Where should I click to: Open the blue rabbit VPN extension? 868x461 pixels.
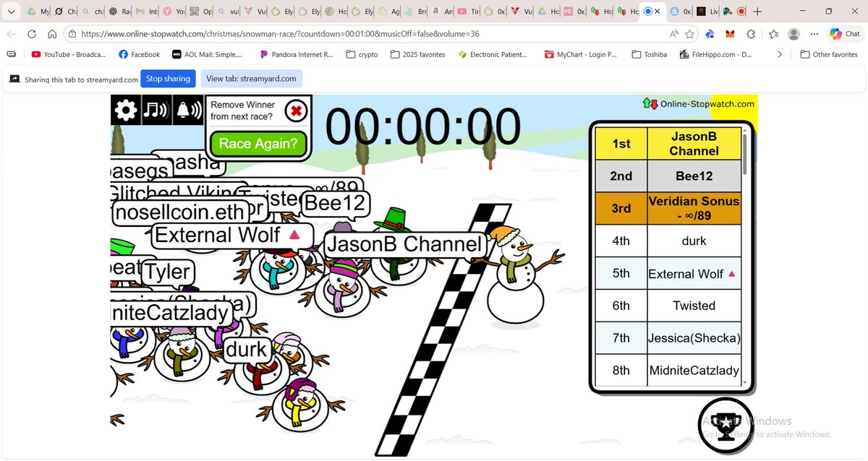710,34
